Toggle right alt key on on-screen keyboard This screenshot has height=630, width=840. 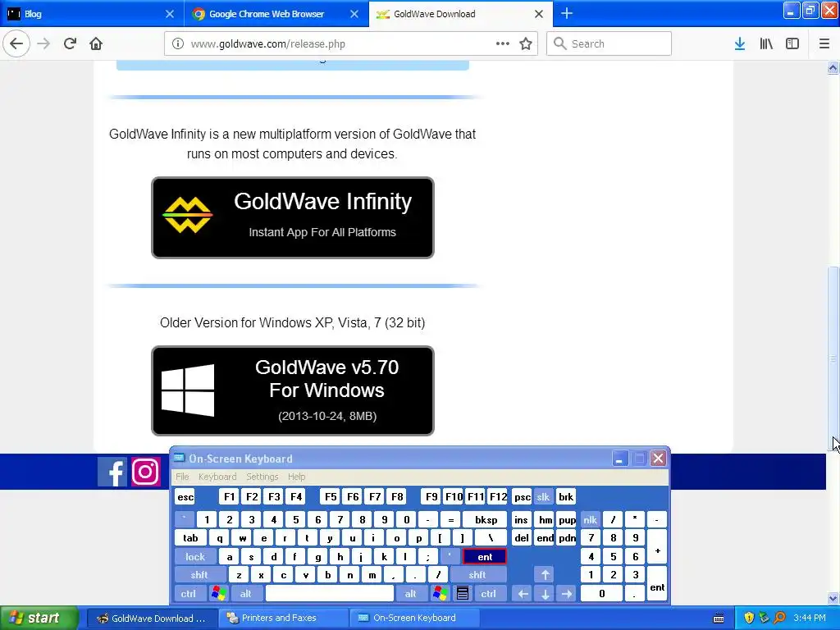(x=410, y=594)
